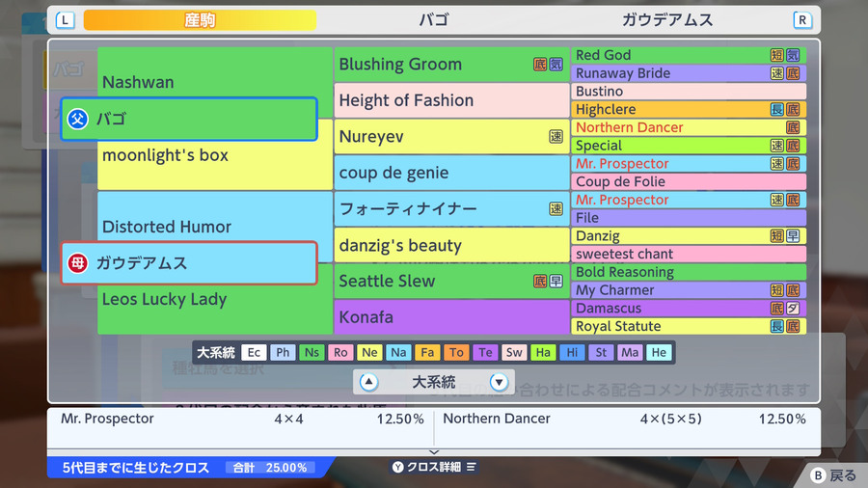Image resolution: width=868 pixels, height=488 pixels.
Task: Select the sweetest chant ancestor row
Action: [x=689, y=254]
